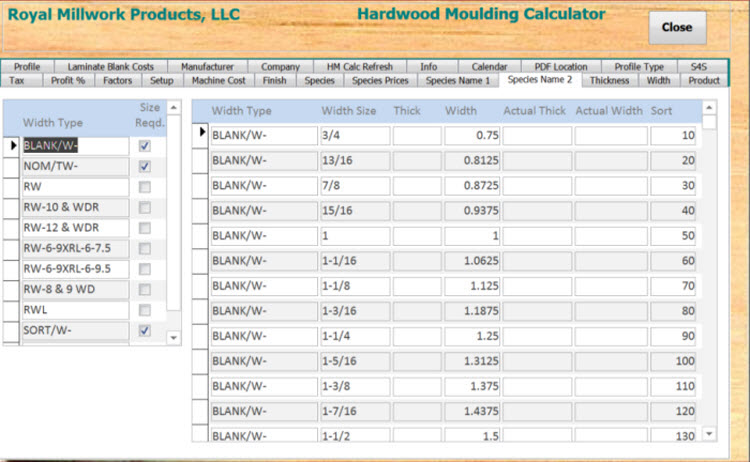Switch to Profit % tab
Screen dimensions: 750x462
[x=68, y=80]
